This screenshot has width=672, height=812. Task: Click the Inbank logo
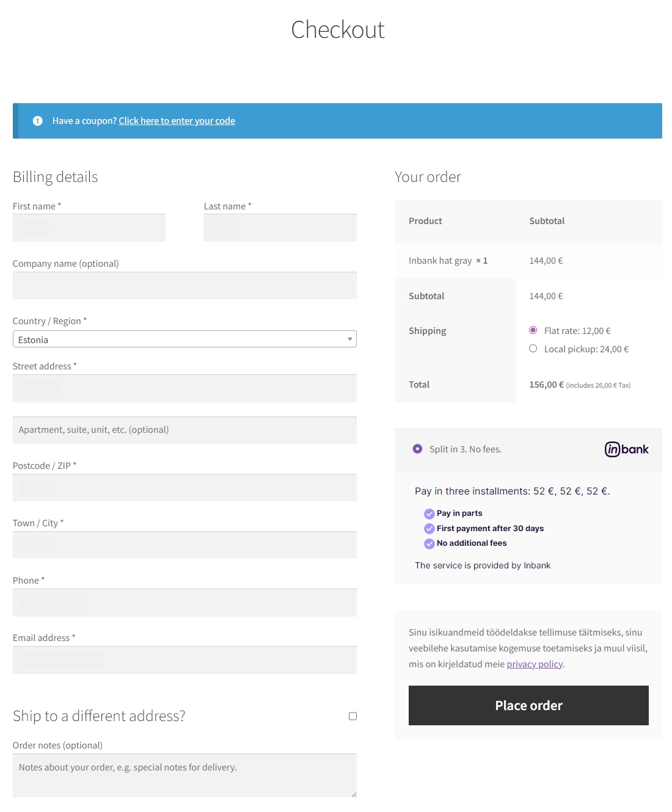[x=626, y=449]
